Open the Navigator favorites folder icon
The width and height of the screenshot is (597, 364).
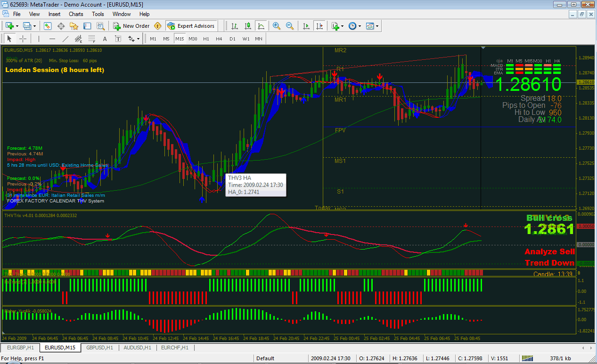click(74, 26)
